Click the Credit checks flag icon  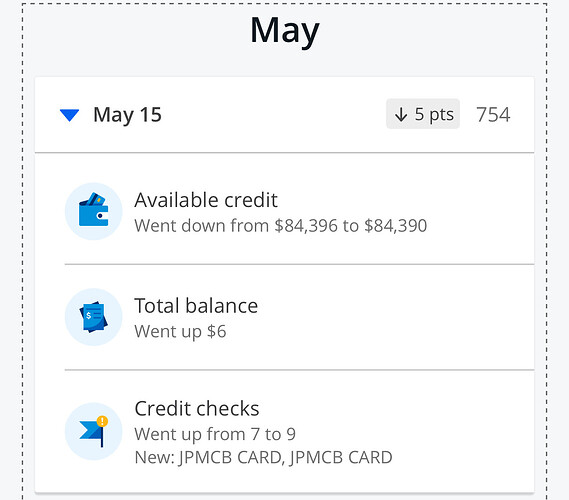tap(94, 431)
